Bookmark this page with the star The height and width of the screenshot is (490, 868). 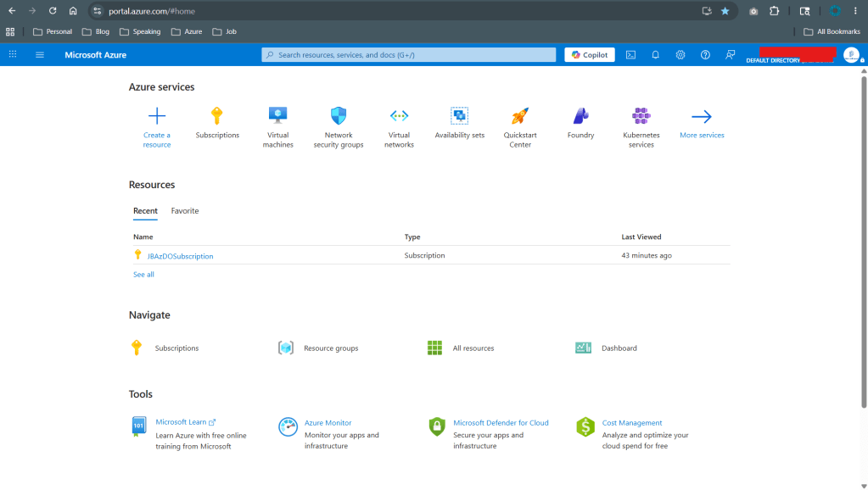point(725,11)
